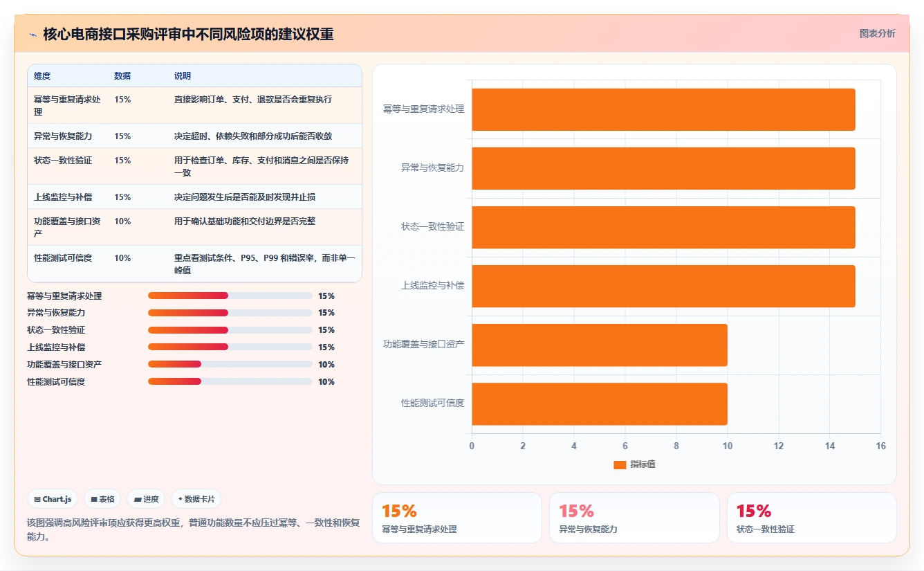
Task: Click table cell 状态一致性验证
Action: coord(63,160)
